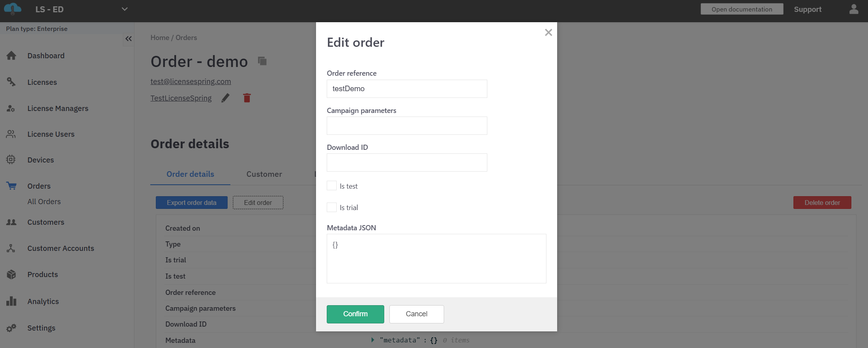Click the Orders shopping cart icon
The height and width of the screenshot is (348, 868).
click(11, 186)
